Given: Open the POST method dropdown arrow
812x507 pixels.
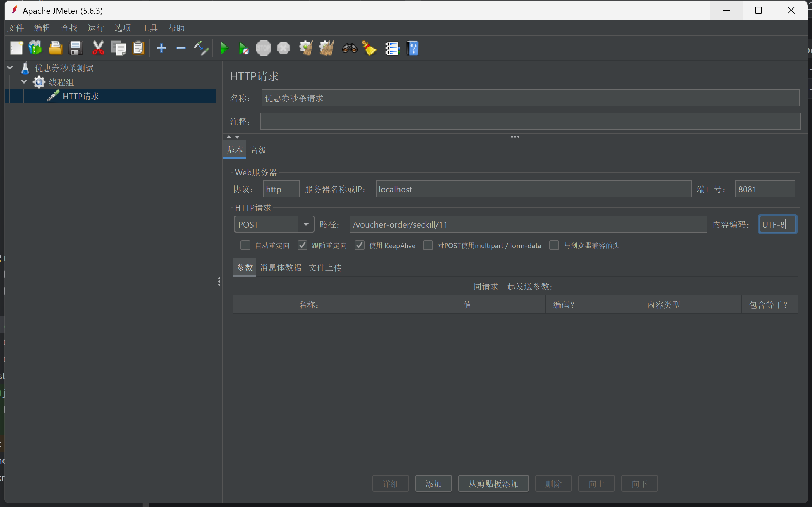Looking at the screenshot, I should coord(306,224).
